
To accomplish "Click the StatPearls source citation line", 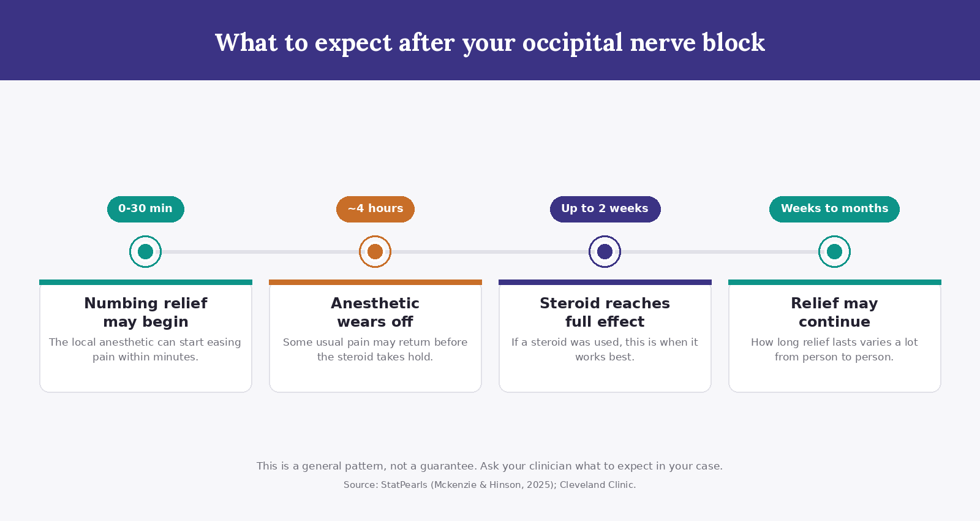I will click(490, 485).
